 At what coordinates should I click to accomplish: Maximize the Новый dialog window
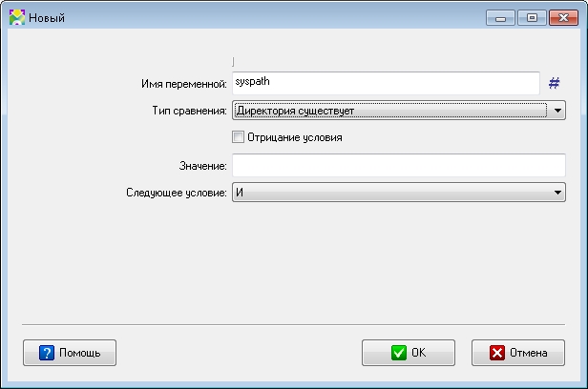pos(532,17)
